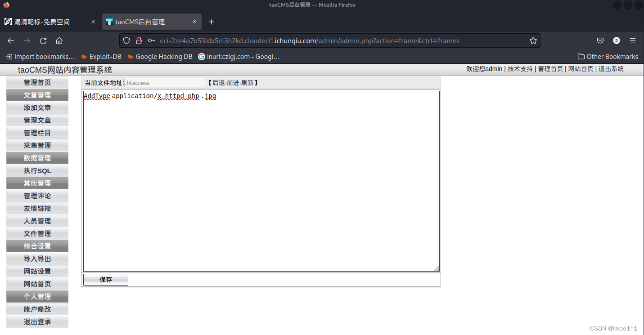Go to Firefox home page icon

coord(59,40)
